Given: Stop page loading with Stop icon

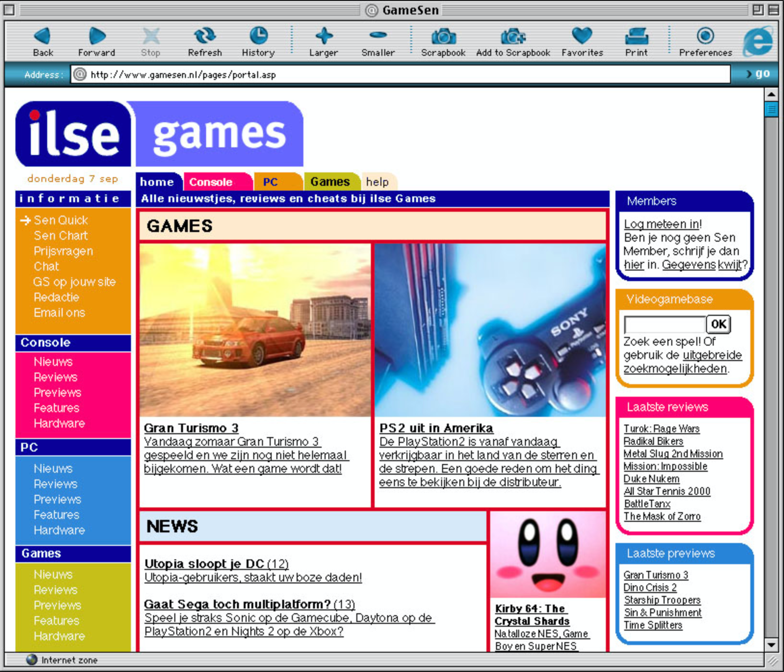Looking at the screenshot, I should pyautogui.click(x=151, y=36).
